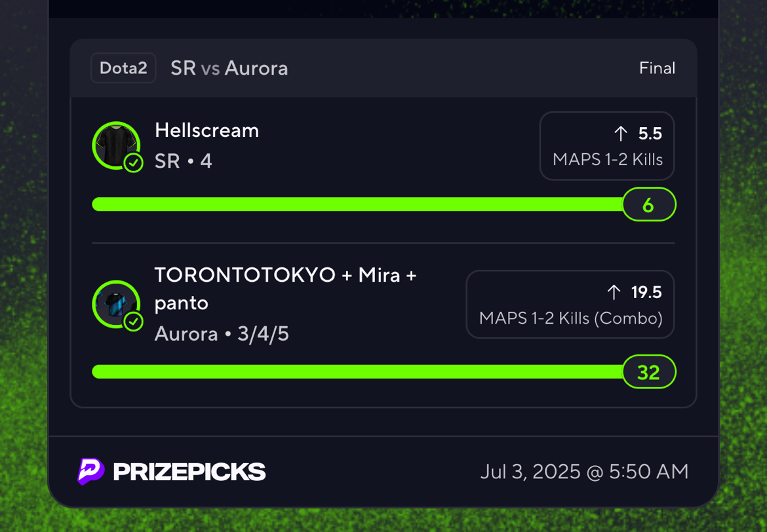The image size is (767, 532).
Task: Click the Jul 3, 2025 timestamp
Action: tap(585, 472)
